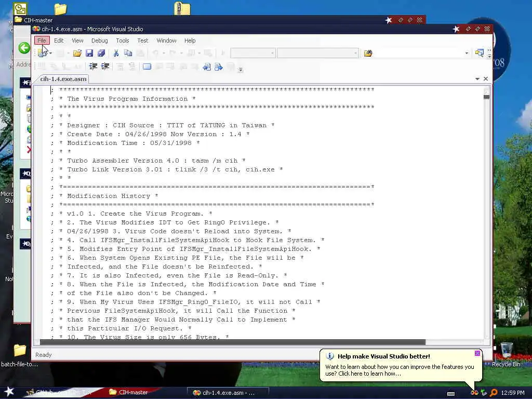The height and width of the screenshot is (399, 532).
Task: Click the Safely Remove Hardware tray icon
Action: pos(484,393)
